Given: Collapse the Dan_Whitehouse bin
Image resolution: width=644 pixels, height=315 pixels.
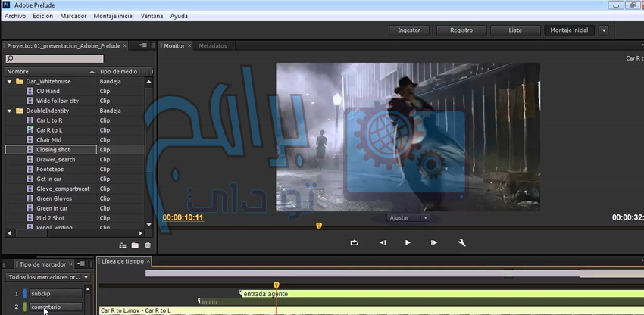Looking at the screenshot, I should tap(10, 81).
